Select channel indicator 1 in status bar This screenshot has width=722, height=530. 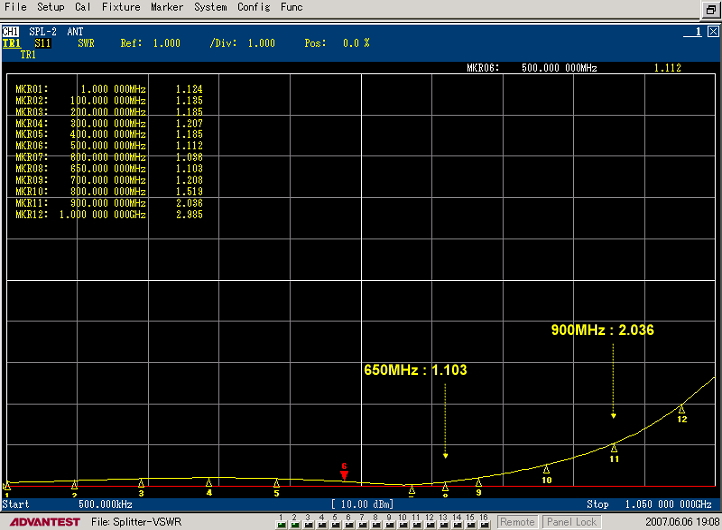tap(281, 522)
